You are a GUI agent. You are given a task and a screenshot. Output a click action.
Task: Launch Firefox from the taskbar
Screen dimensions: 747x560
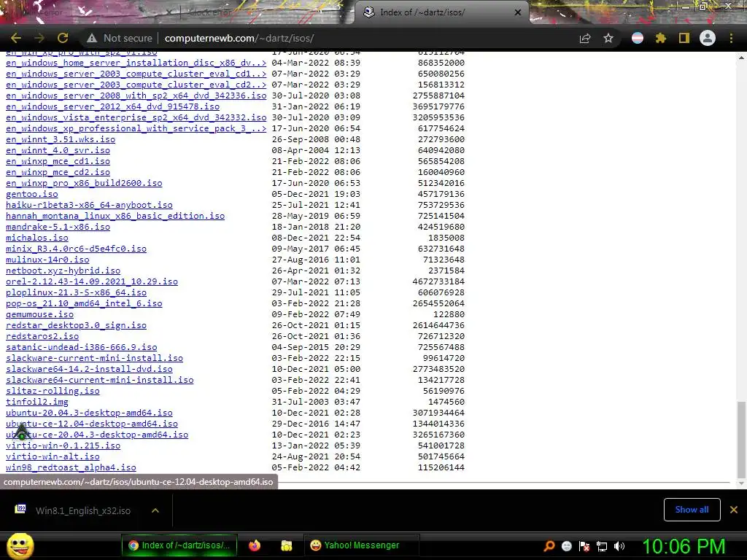coord(255,545)
